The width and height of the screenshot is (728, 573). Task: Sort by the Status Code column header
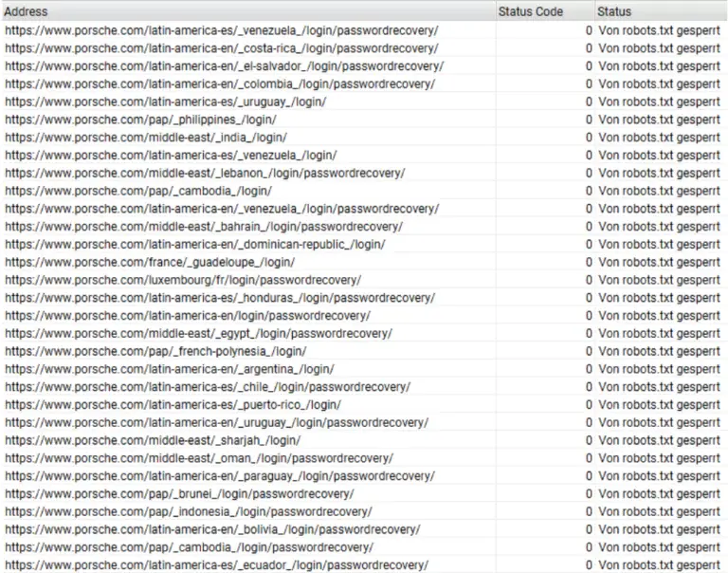(x=530, y=11)
